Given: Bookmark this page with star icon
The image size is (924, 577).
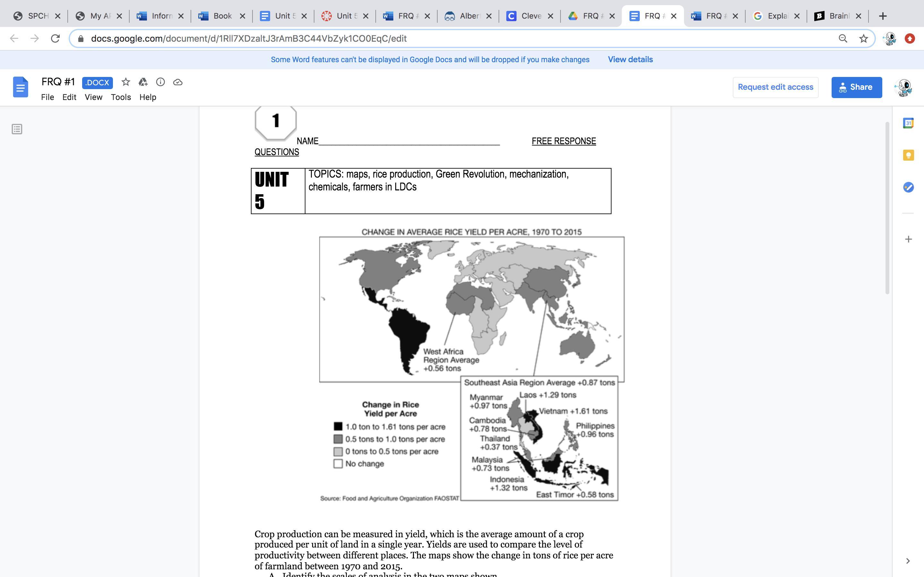Looking at the screenshot, I should pos(864,38).
